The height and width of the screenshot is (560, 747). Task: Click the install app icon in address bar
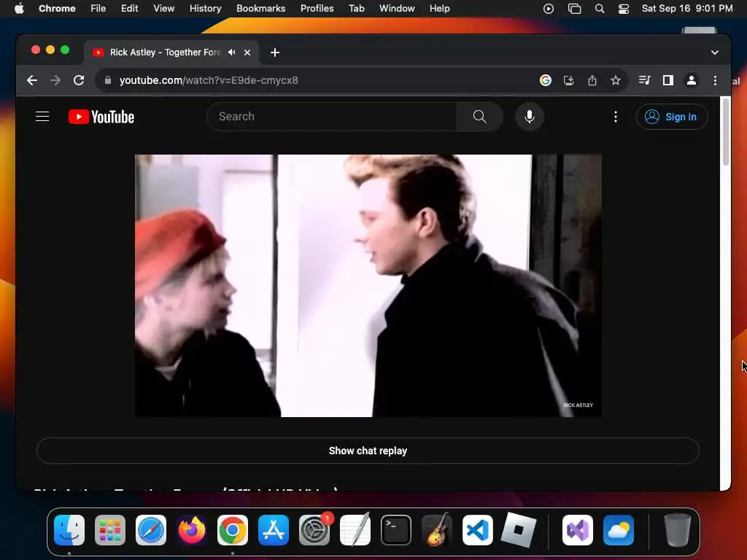569,80
